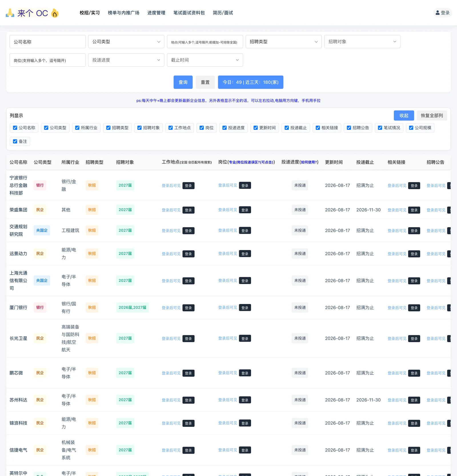The width and height of the screenshot is (457, 476).
Task: Toggle the 更新时间 column checkbox
Action: (x=256, y=128)
